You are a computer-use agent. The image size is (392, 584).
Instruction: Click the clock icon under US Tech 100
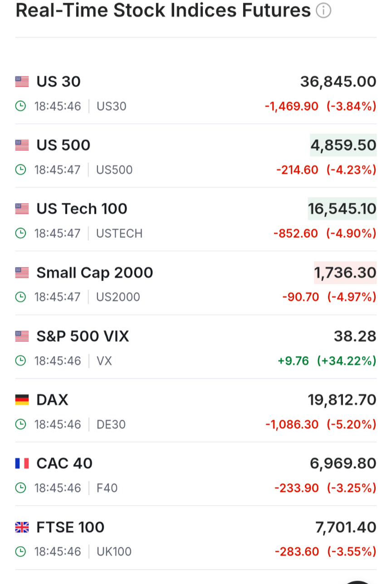tap(20, 233)
